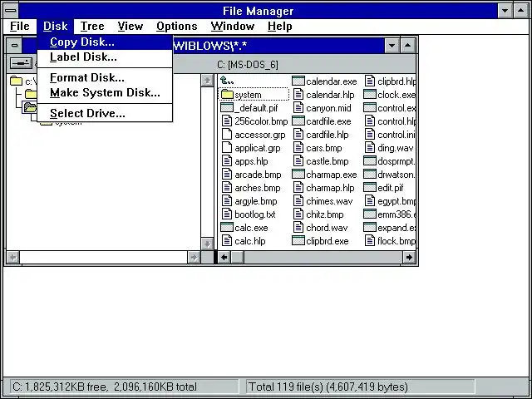
Task: Open the View menu
Action: coord(131,26)
